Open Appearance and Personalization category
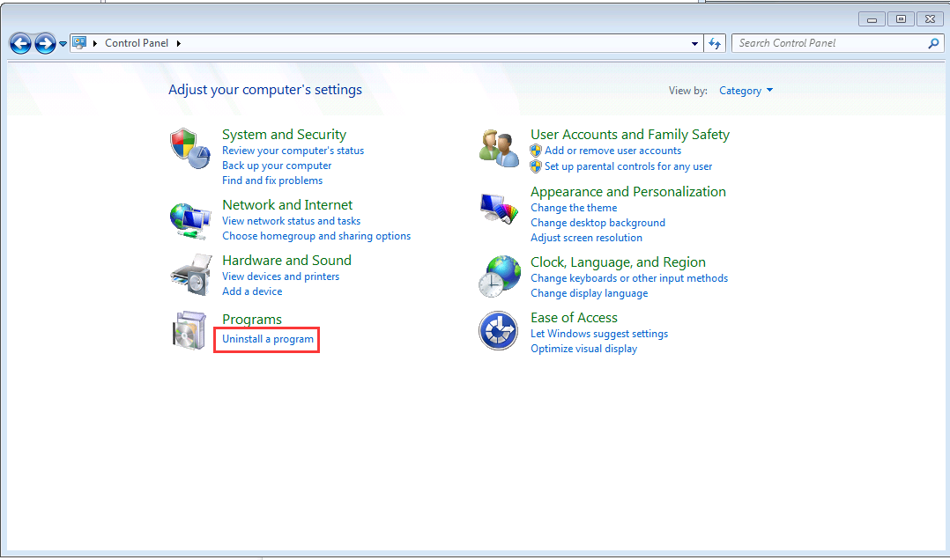 [628, 192]
